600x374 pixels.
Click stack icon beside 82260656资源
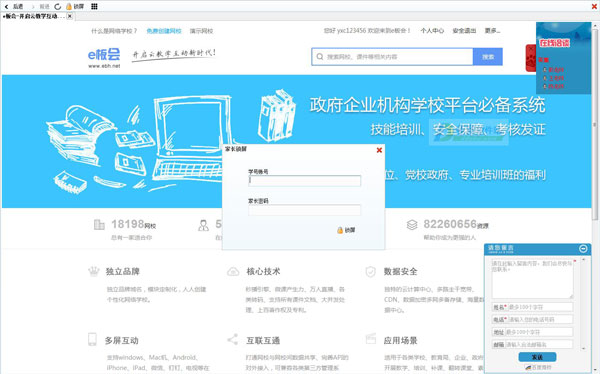click(412, 225)
